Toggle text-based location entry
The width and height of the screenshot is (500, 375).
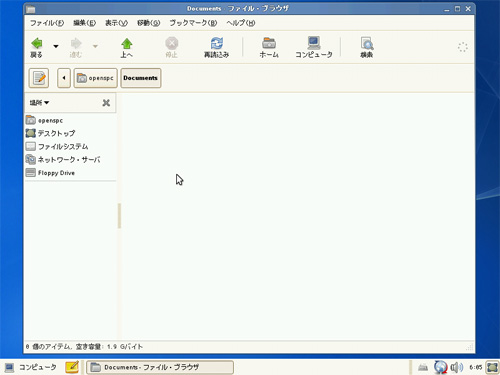pos(39,78)
